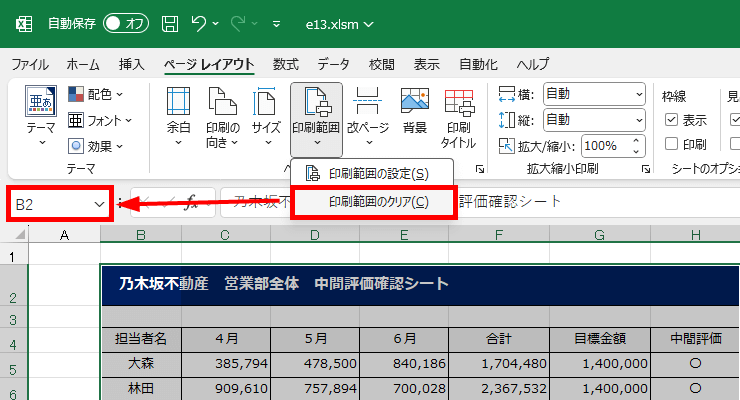Choose 印刷範囲のクリア(C) from the menu
Viewport: 740px width, 400px height.
374,202
